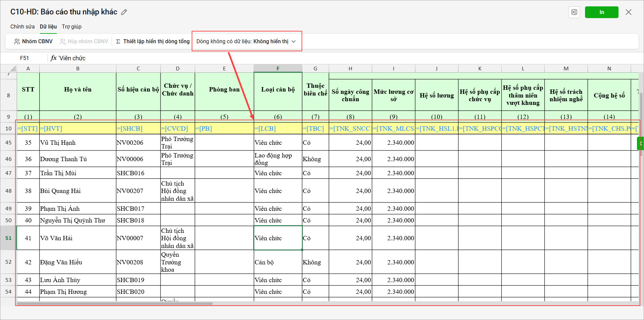Click the horizontal scrollbar thumb
The height and width of the screenshot is (320, 644).
(x=115, y=304)
